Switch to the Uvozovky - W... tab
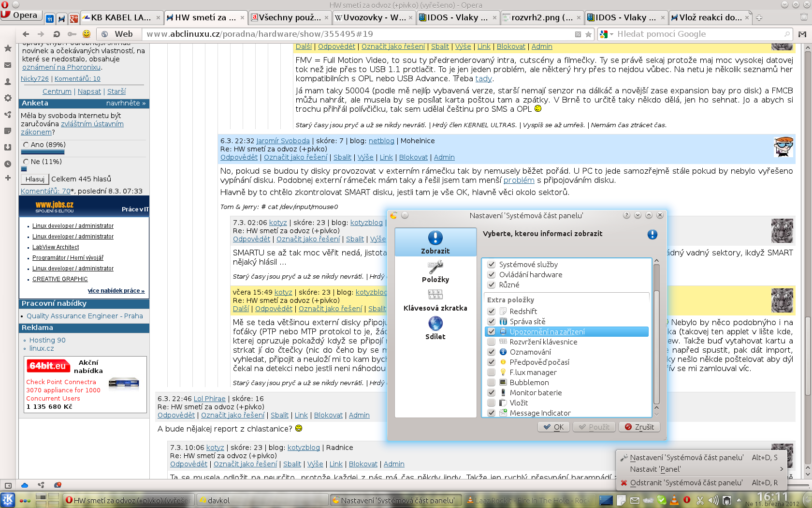Viewport: 812px width, 508px height. tap(374, 18)
